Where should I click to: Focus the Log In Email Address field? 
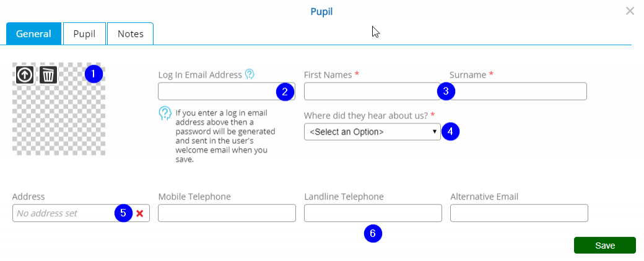pos(226,91)
